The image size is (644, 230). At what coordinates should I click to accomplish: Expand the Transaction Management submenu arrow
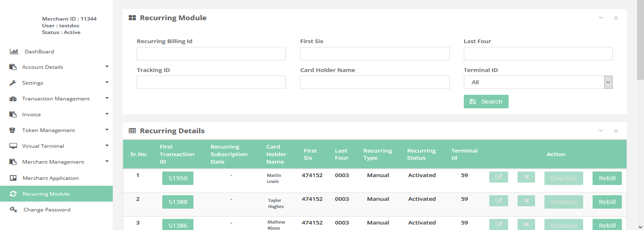[x=107, y=98]
